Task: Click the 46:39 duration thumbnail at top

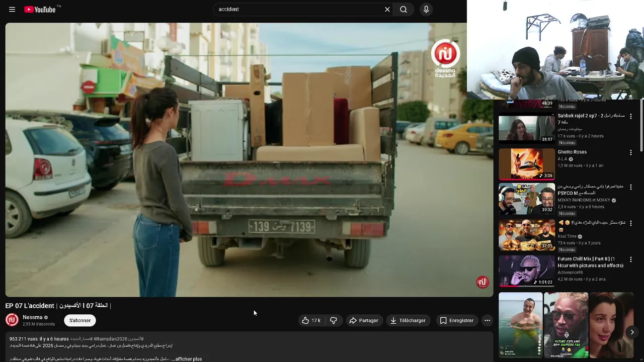Action: [x=526, y=104]
